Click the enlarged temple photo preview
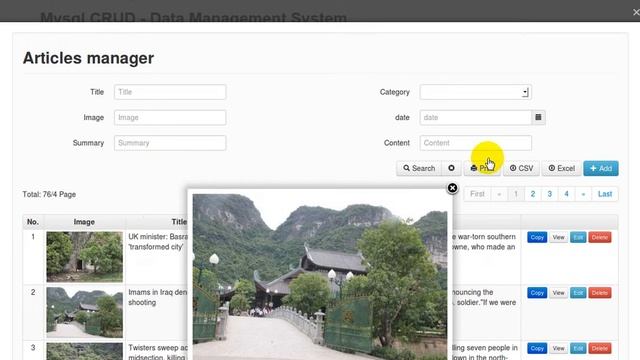This screenshot has width=640, height=360. [x=320, y=277]
